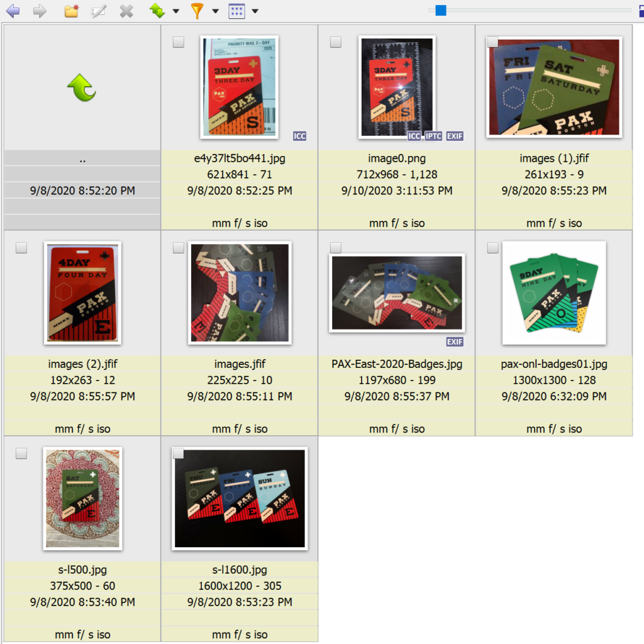Create a new folder
The image size is (644, 644).
72,11
